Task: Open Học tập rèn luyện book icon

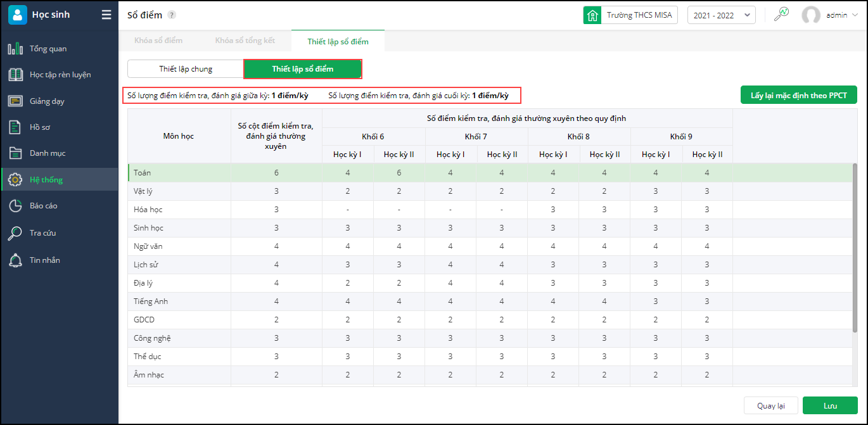Action: (x=15, y=75)
